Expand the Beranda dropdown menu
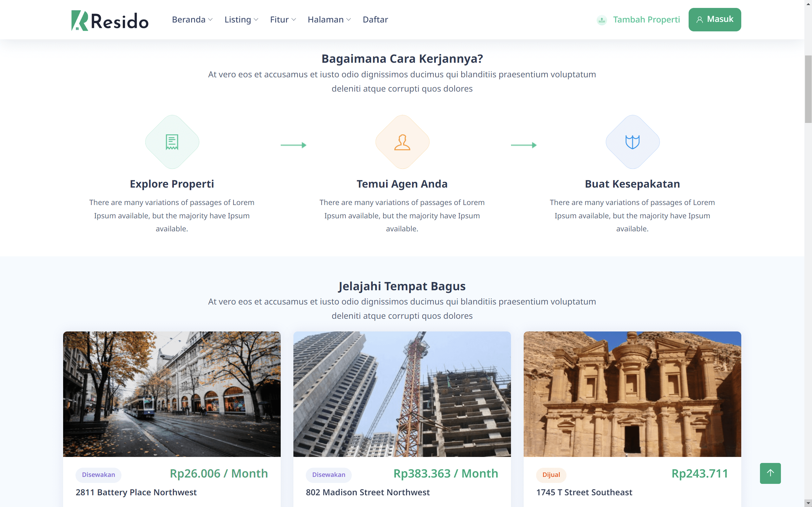 [192, 19]
